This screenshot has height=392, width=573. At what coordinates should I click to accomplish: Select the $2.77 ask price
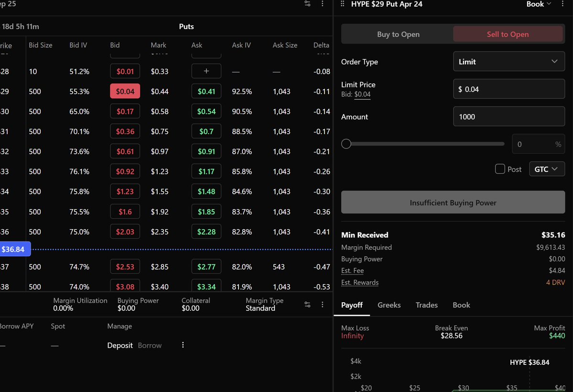[x=206, y=267]
